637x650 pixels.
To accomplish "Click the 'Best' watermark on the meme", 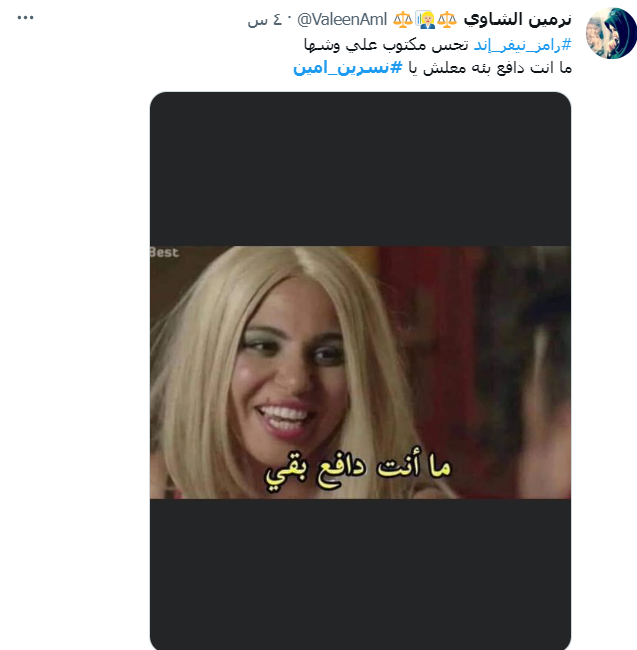I will [x=165, y=252].
